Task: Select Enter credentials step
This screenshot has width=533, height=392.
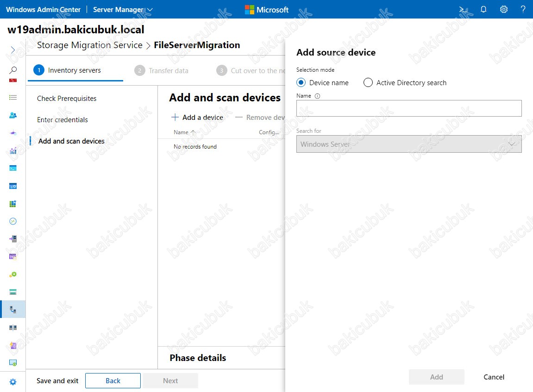Action: click(x=62, y=119)
